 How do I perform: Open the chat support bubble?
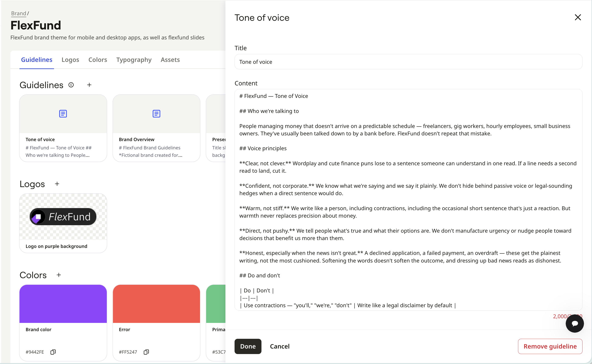coord(574,323)
